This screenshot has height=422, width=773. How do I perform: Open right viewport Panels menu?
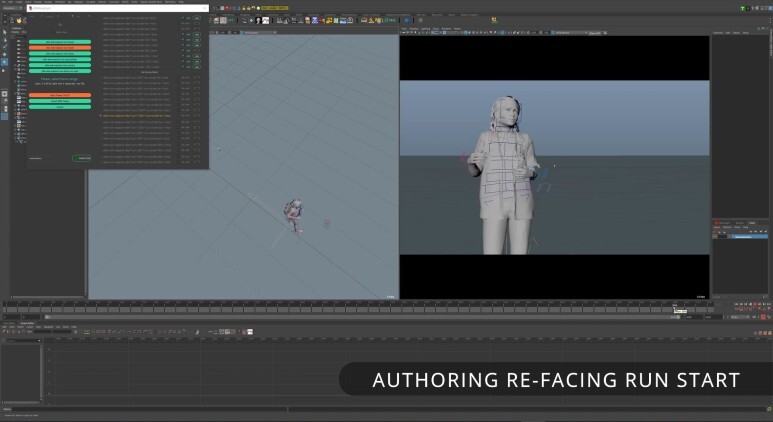(x=457, y=29)
